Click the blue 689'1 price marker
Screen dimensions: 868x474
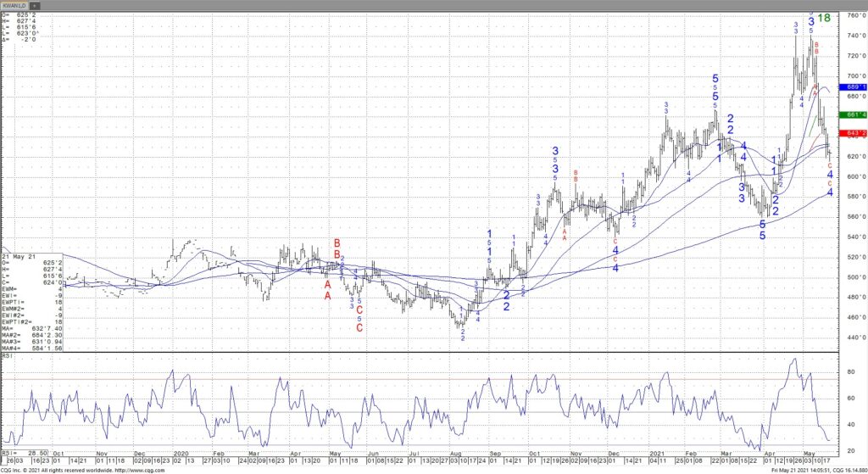click(854, 87)
